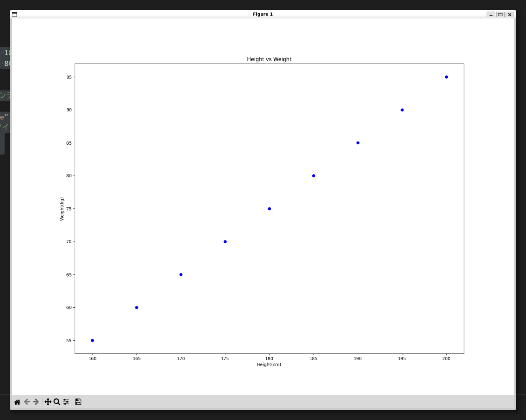526x420 pixels.
Task: Select the x-axis tick label "190"
Action: pyautogui.click(x=358, y=358)
